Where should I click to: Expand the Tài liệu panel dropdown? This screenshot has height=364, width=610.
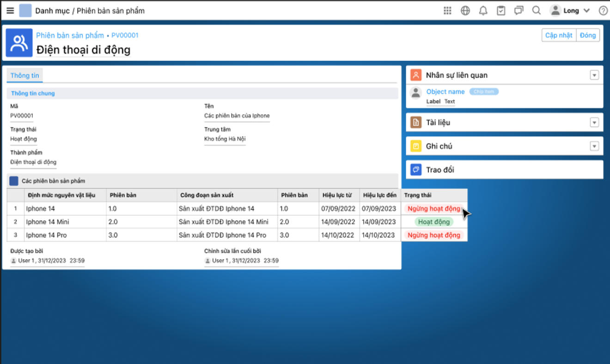(x=594, y=122)
